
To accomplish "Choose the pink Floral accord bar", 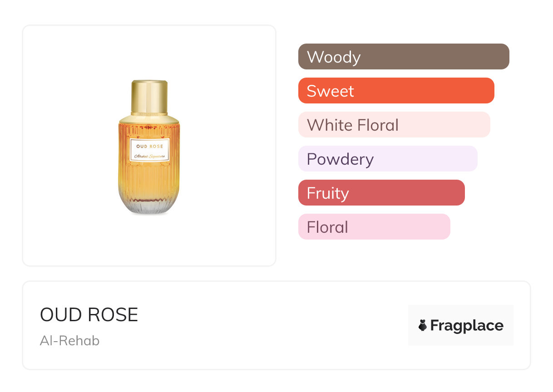I will pyautogui.click(x=374, y=227).
